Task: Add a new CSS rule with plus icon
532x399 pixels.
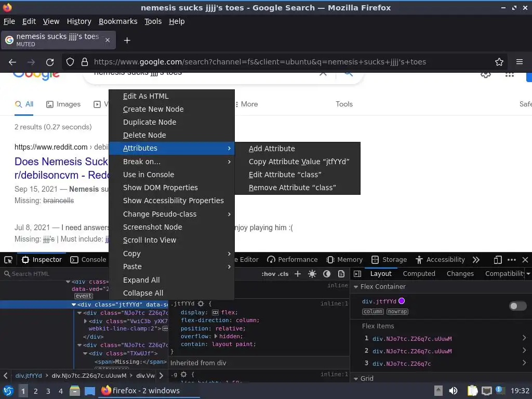Action: click(x=298, y=274)
